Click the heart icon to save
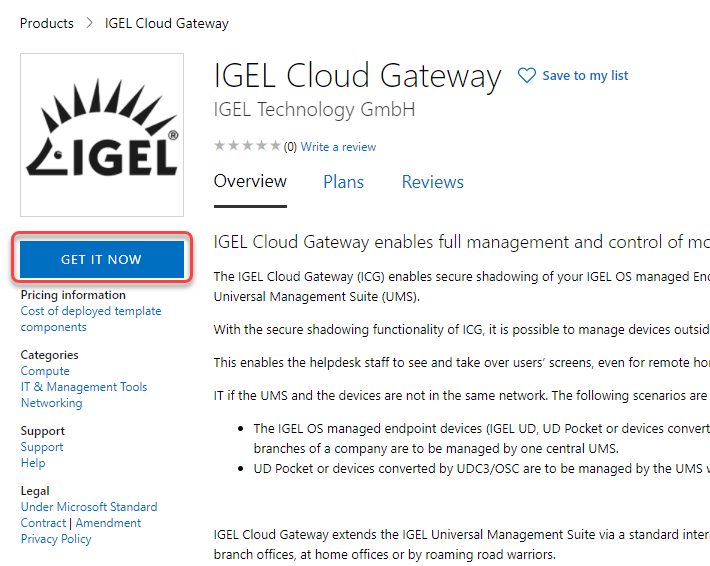Image resolution: width=710 pixels, height=566 pixels. pos(527,76)
